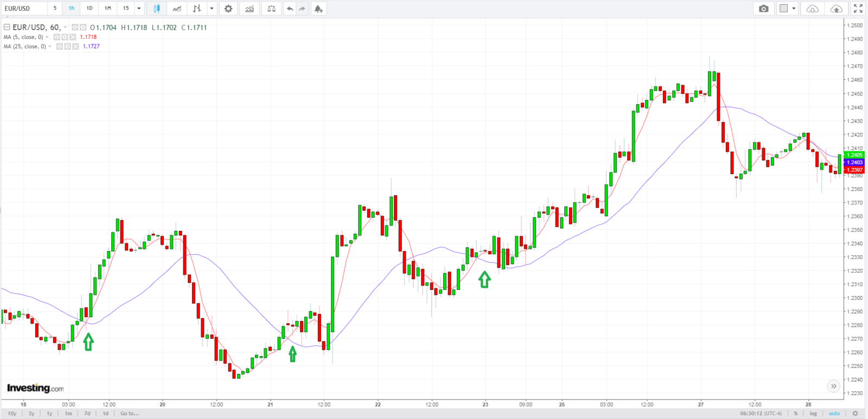Screen dimensions: 868x419
Task: Collapse the EUR/USD legend with the minus box
Action: tap(7, 27)
